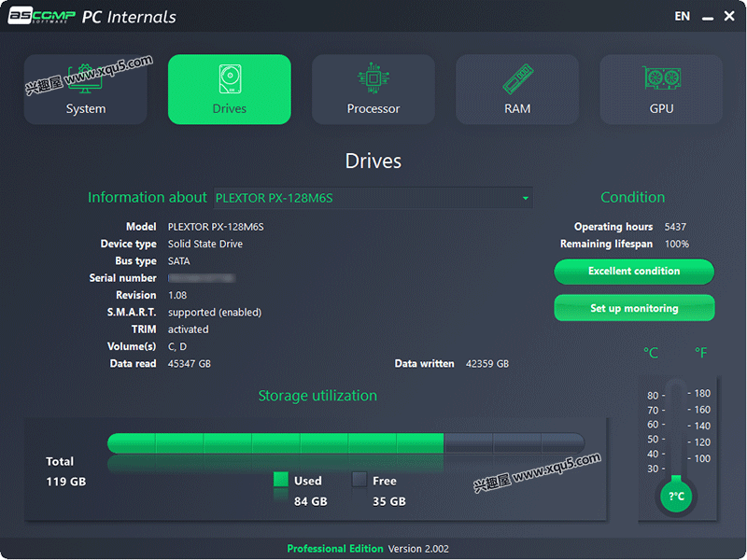This screenshot has width=747, height=560.
Task: Click the Set up monitoring button
Action: point(633,308)
